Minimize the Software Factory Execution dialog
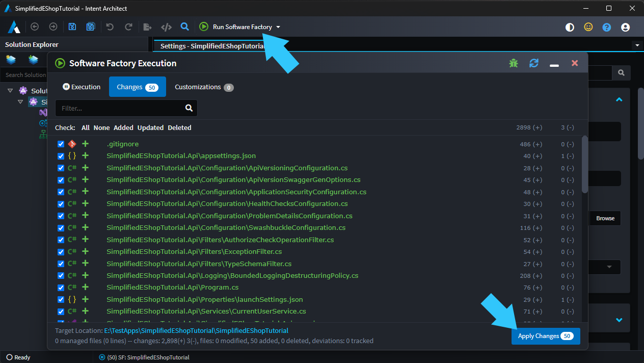Viewport: 644px width, 363px height. click(x=554, y=65)
